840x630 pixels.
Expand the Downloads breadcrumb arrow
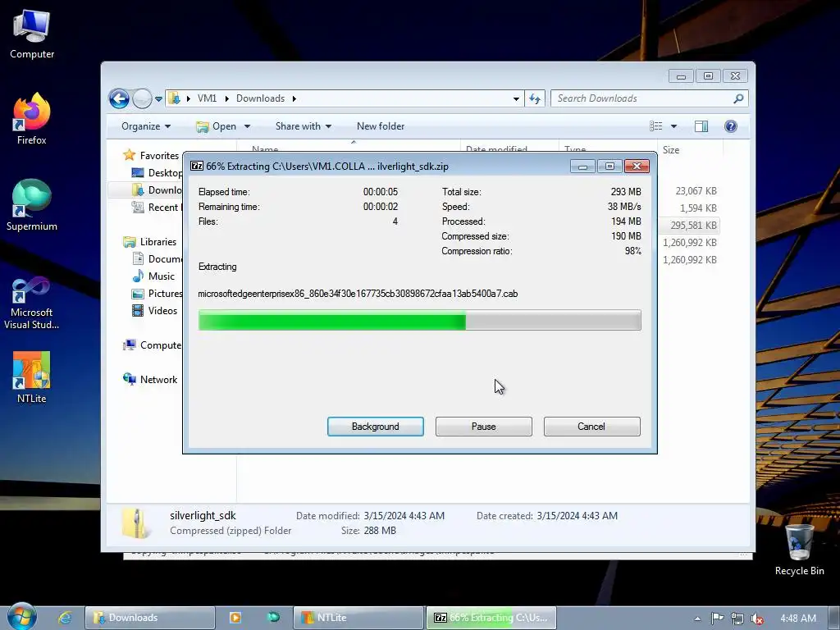294,98
